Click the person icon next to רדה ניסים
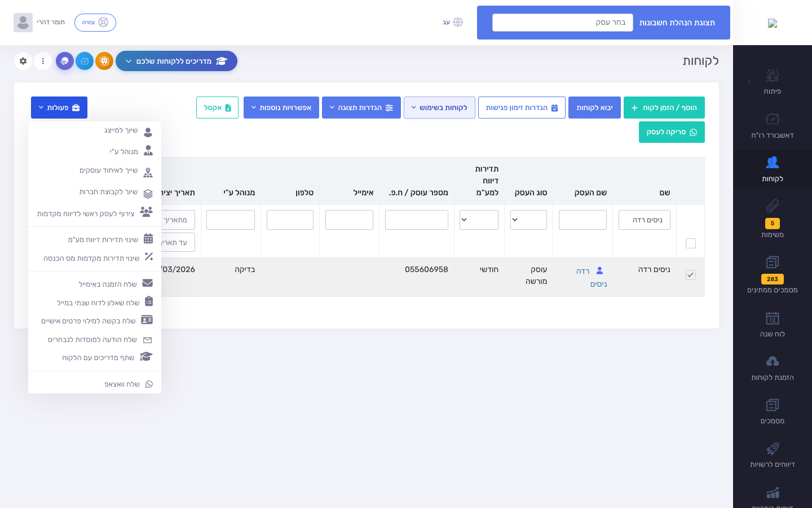 click(x=599, y=270)
